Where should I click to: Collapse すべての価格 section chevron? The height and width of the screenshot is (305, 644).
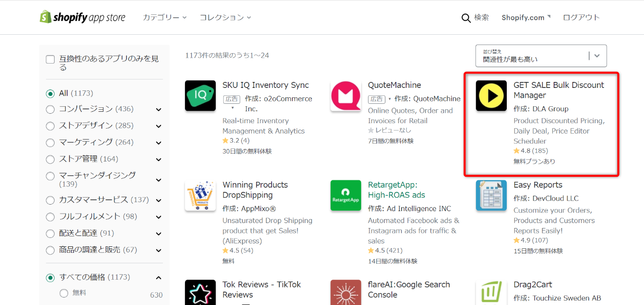(x=159, y=278)
